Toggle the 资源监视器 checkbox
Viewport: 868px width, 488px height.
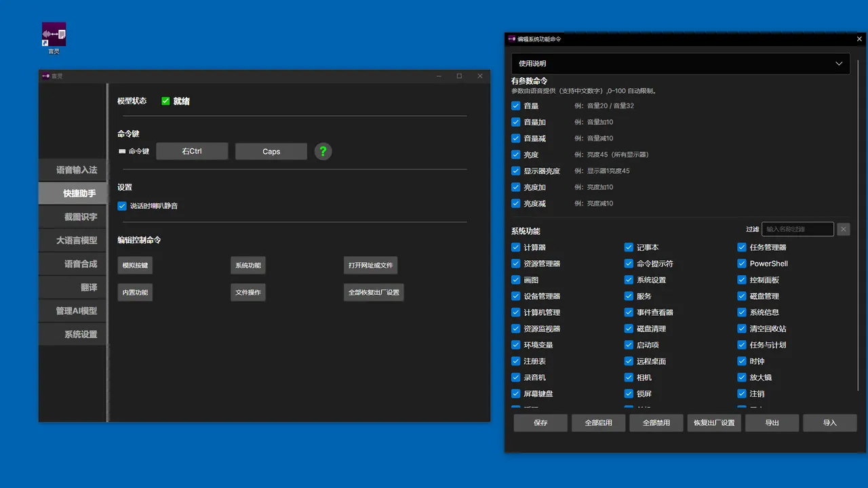pyautogui.click(x=516, y=329)
